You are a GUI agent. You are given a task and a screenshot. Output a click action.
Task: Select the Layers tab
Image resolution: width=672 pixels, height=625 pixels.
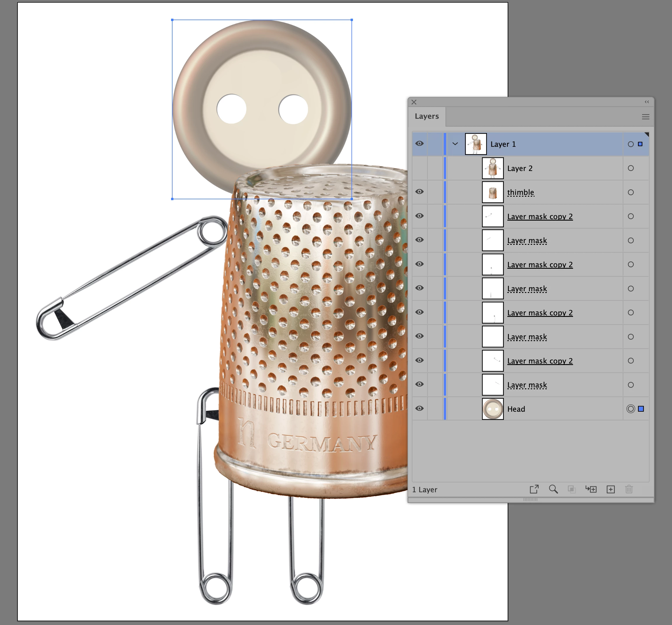coord(426,116)
